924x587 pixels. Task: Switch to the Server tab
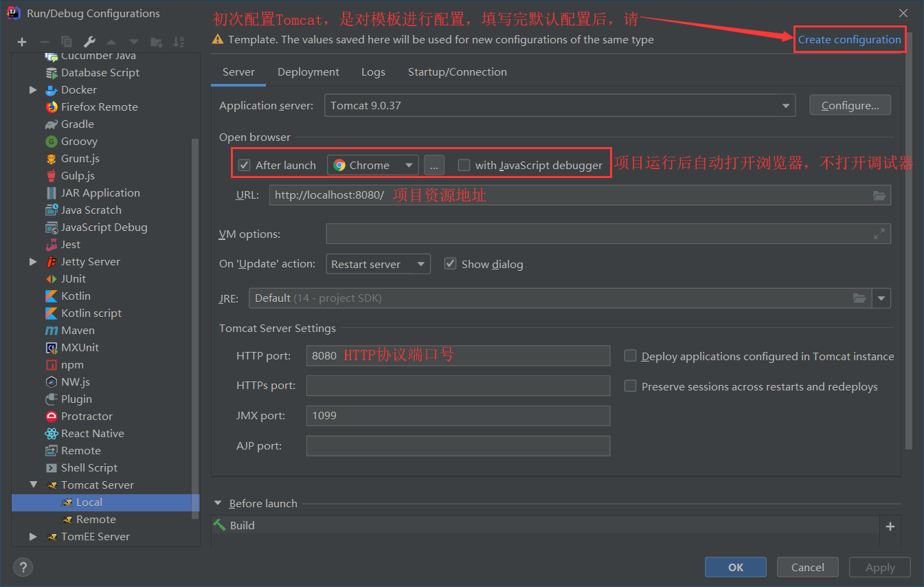(x=238, y=72)
